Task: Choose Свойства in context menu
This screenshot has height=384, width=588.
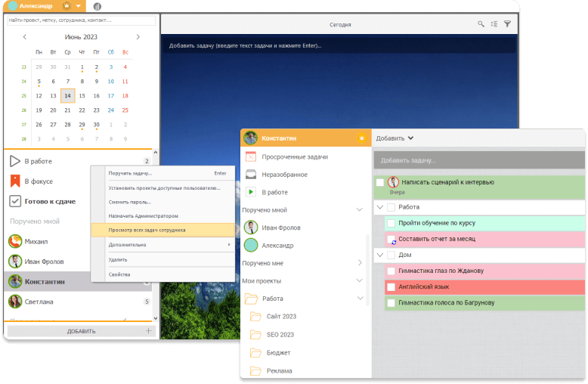Action: [x=162, y=274]
